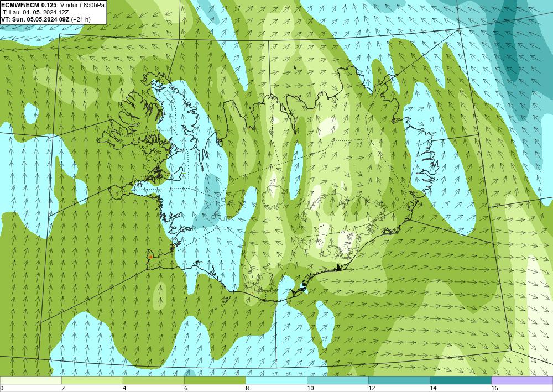Select the dark teal 14–16 legend swatch
The image size is (553, 392).
(x=461, y=380)
